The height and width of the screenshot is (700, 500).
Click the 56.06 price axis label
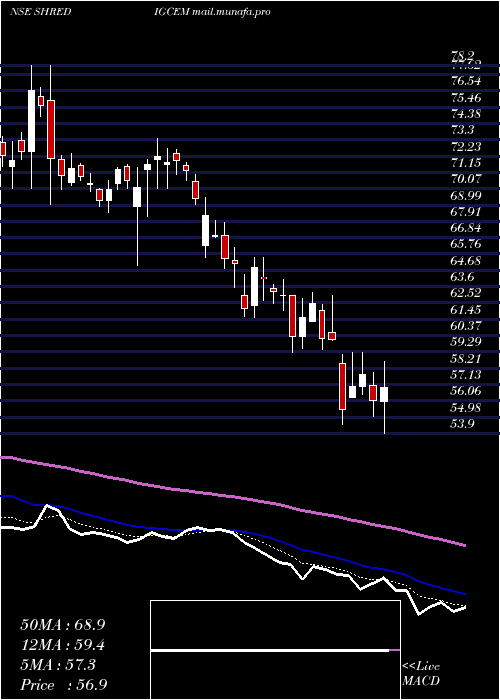click(466, 391)
